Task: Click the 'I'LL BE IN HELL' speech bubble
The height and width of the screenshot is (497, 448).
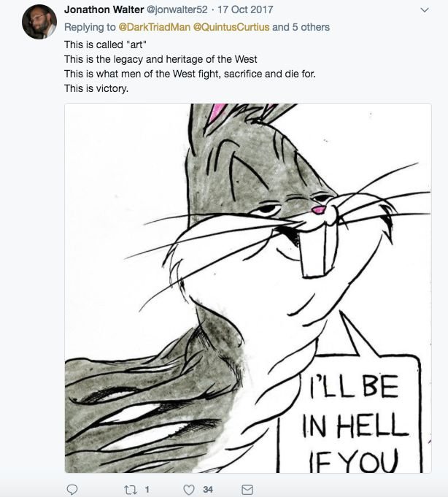Action: [350, 416]
